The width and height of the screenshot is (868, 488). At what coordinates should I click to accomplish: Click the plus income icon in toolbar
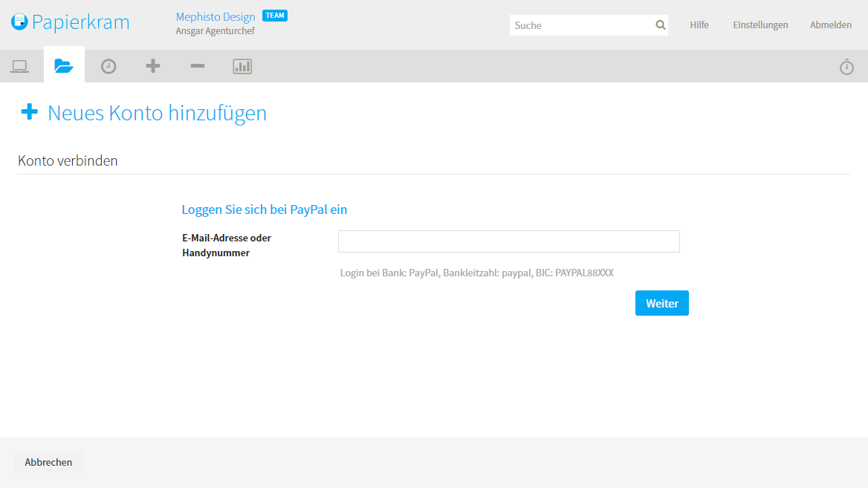(153, 66)
